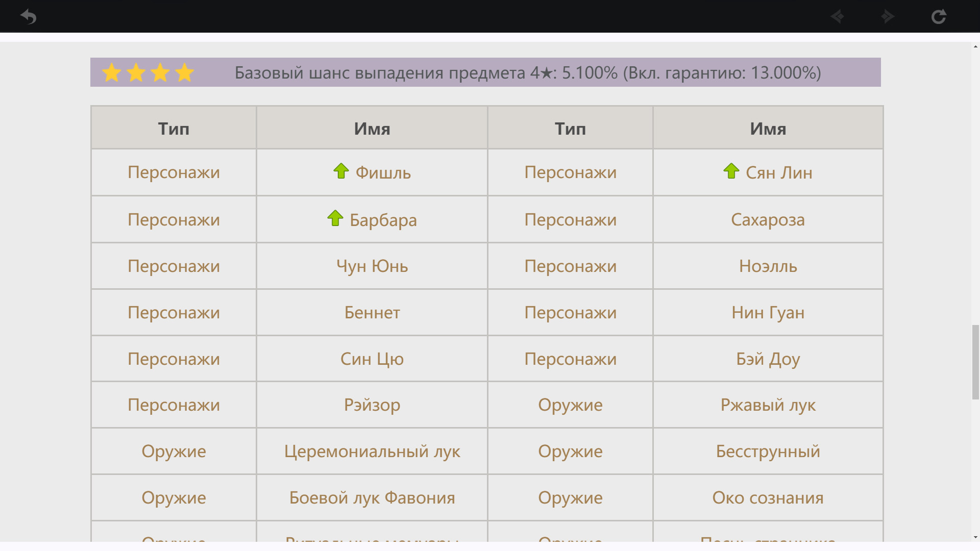Click the Ржавый лук weapon entry
980x551 pixels.
pyautogui.click(x=768, y=405)
